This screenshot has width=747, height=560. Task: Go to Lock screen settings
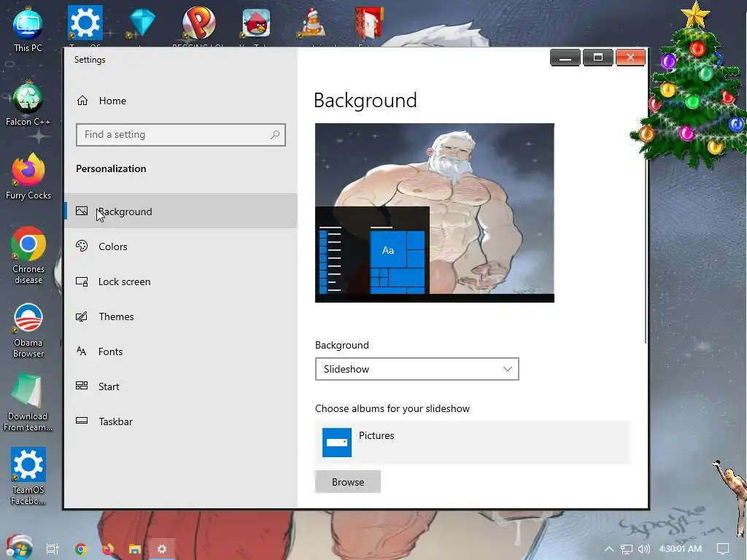pos(181,281)
